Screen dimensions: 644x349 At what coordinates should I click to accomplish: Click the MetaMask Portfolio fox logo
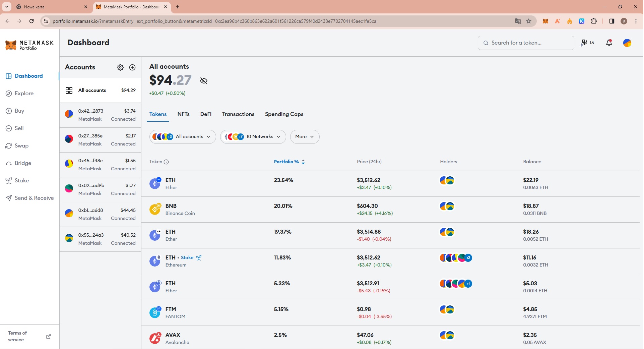pos(29,45)
